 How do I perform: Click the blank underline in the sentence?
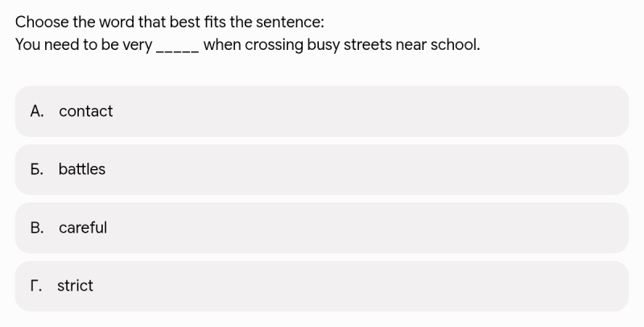click(178, 50)
